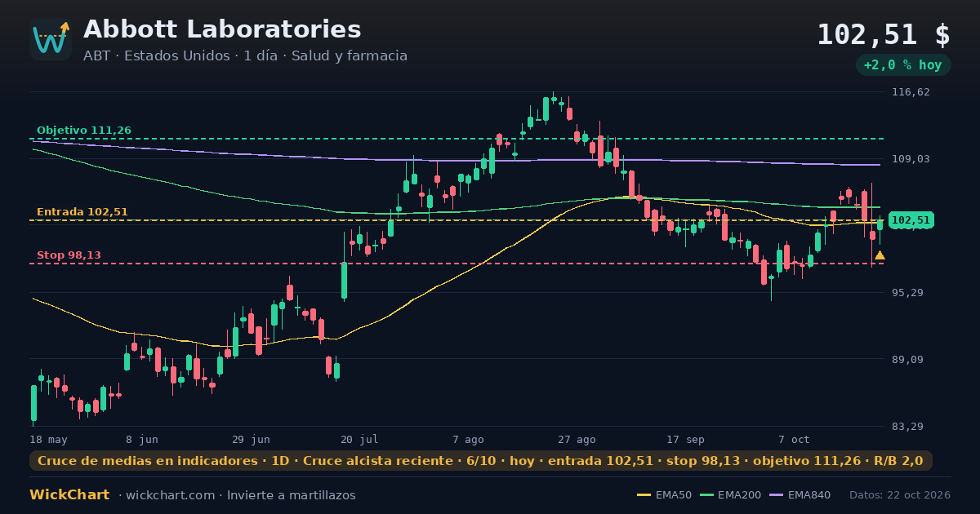Click the EMA200 legend entry
980x514 pixels.
[732, 495]
